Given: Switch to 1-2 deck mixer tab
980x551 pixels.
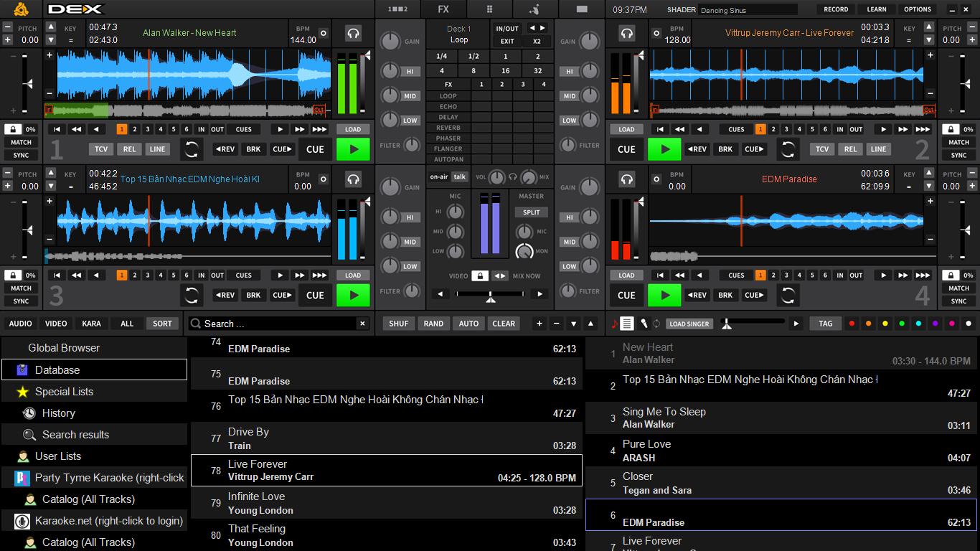Looking at the screenshot, I should click(397, 9).
